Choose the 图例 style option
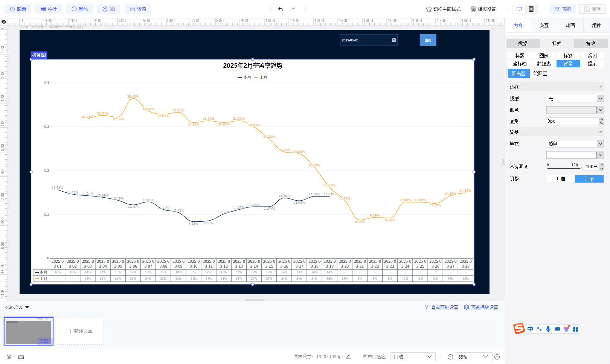This screenshot has width=610, height=364. pos(544,56)
